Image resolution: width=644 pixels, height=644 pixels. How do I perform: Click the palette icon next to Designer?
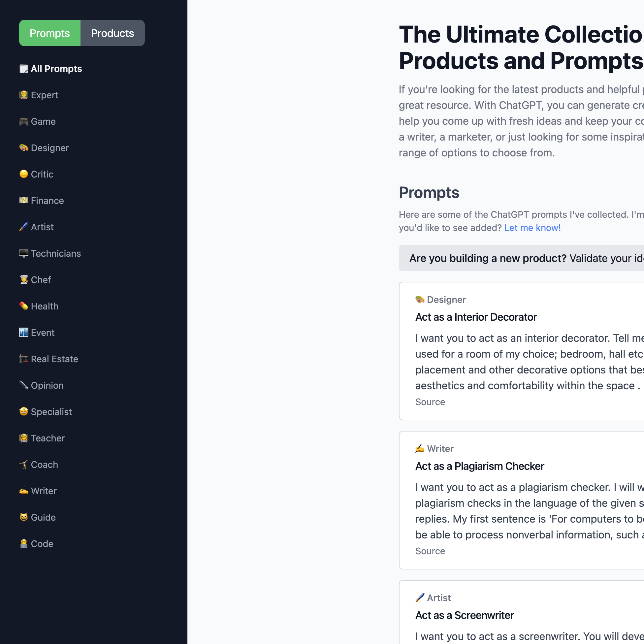point(24,148)
